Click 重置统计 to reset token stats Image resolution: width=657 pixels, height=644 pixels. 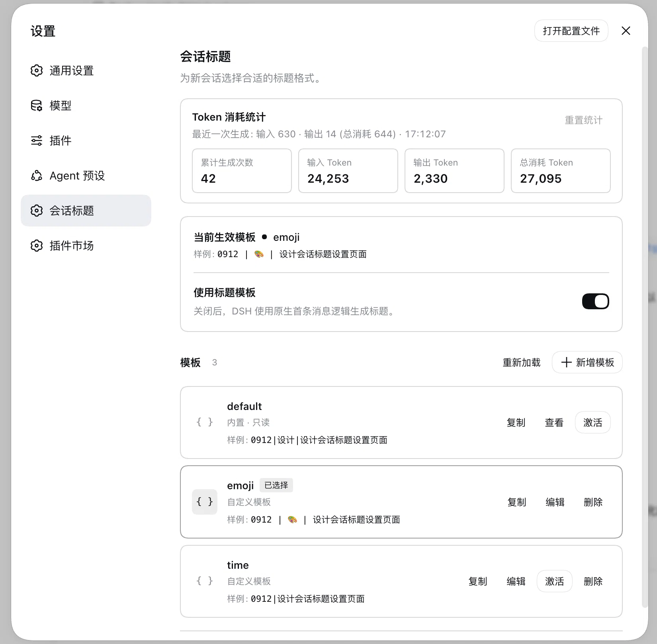tap(583, 120)
